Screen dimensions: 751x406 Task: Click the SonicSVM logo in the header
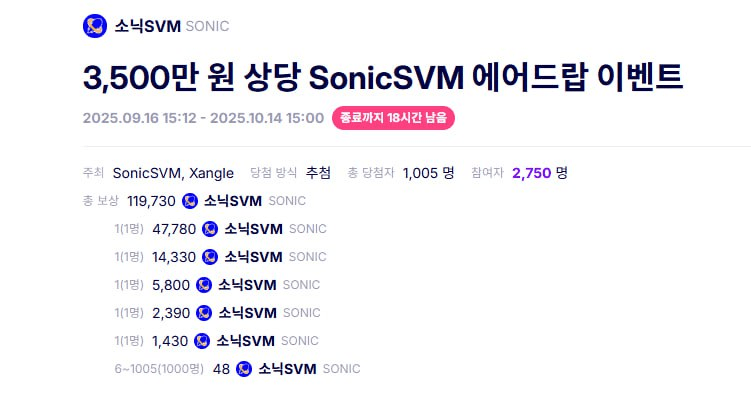[95, 26]
